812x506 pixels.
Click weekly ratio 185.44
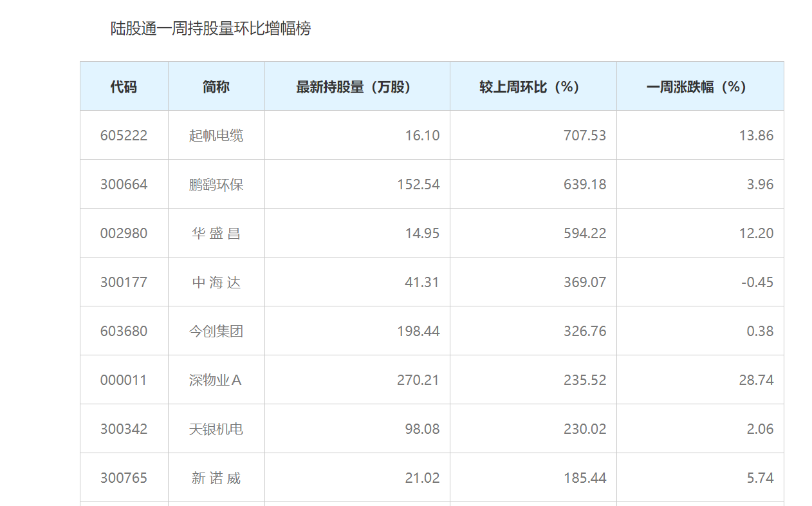(585, 478)
